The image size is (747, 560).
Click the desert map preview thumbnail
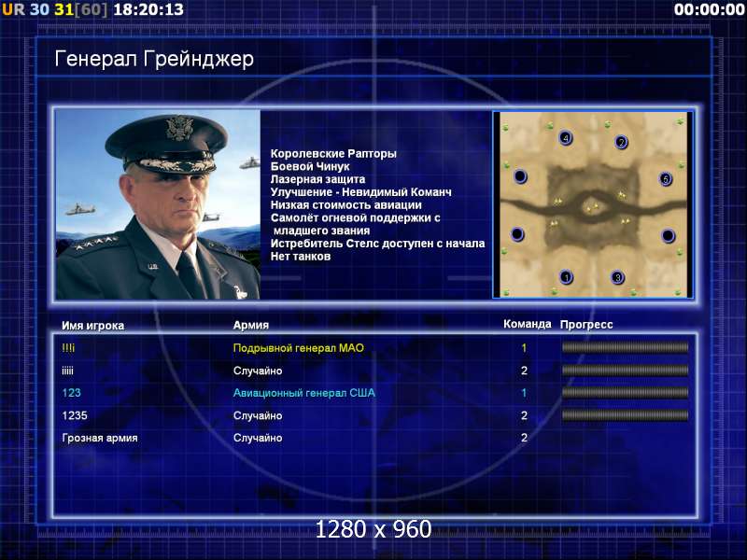[593, 204]
